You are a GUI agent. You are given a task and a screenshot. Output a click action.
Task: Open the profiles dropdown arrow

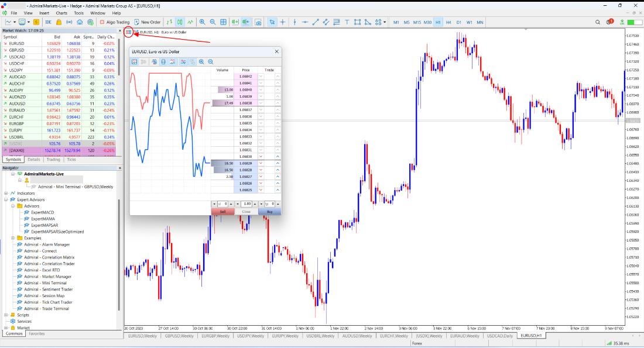(x=29, y=22)
